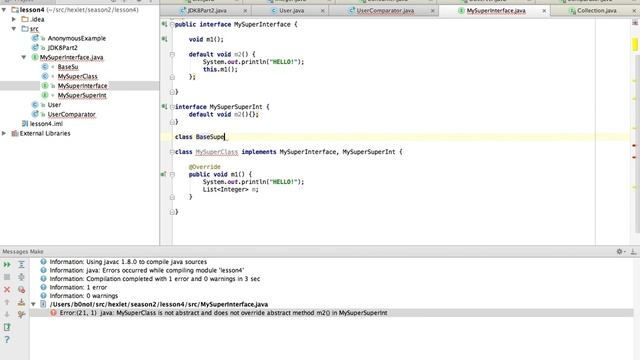
Task: Select MySuperSuperInt in project tree
Action: pos(82,95)
